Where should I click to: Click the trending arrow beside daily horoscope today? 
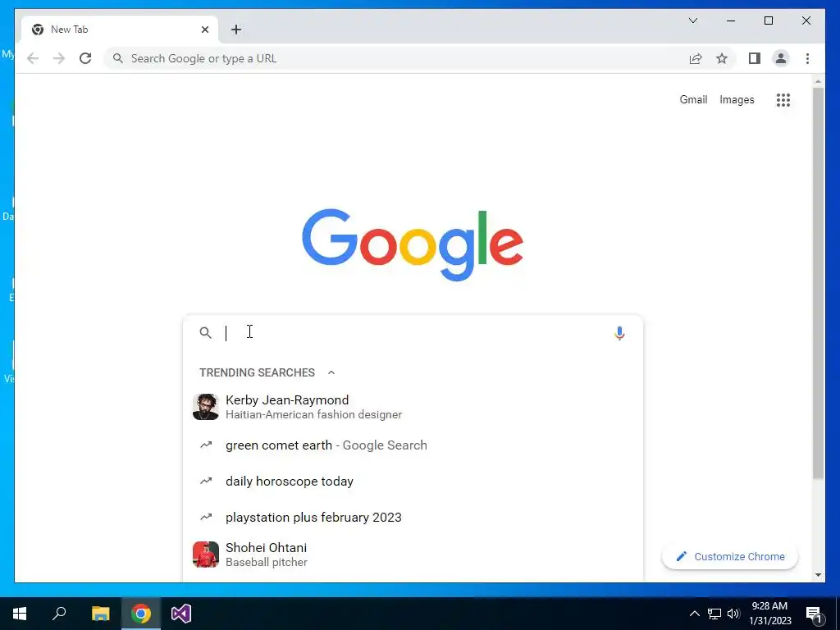tap(206, 481)
